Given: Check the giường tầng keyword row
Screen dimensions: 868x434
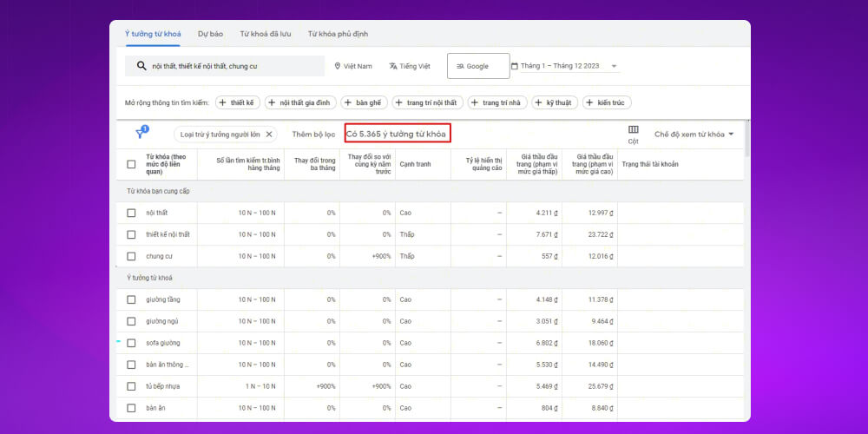Looking at the screenshot, I should (131, 299).
